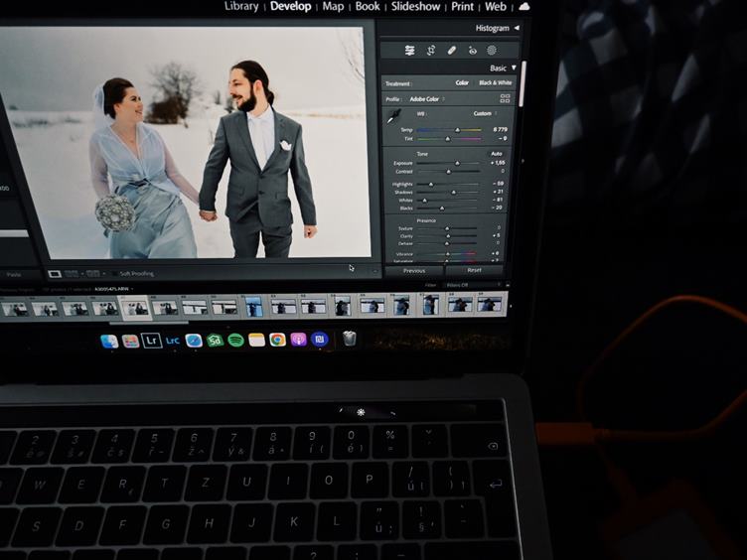Click the Highlights value − 59
Image resolution: width=747 pixels, height=560 pixels.
pos(498,184)
